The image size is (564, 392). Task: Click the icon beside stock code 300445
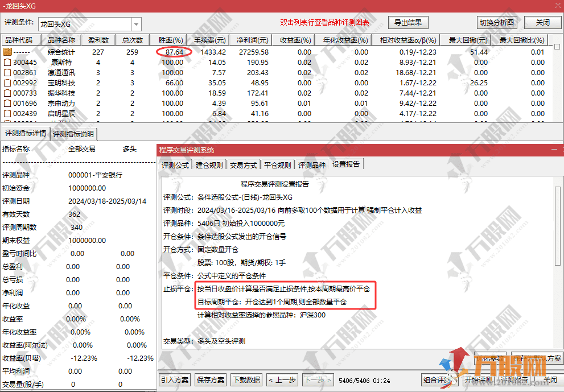click(7, 62)
